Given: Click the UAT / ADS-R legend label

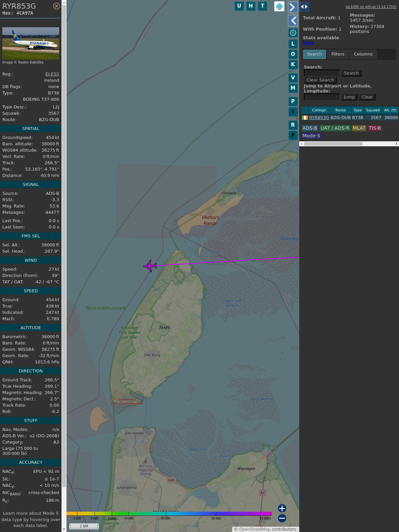Looking at the screenshot, I should 335,128.
